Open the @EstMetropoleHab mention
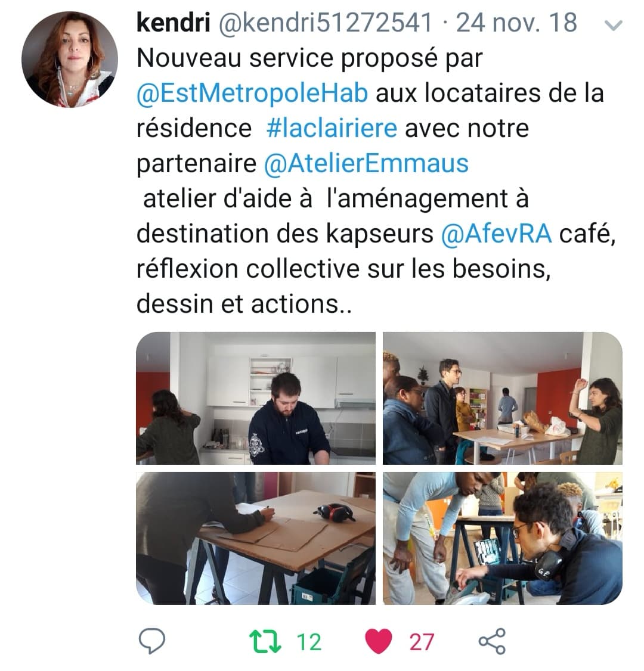644x671 pixels. 252,93
